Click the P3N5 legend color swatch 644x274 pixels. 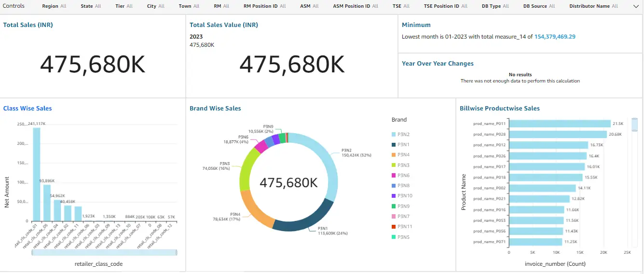394,237
